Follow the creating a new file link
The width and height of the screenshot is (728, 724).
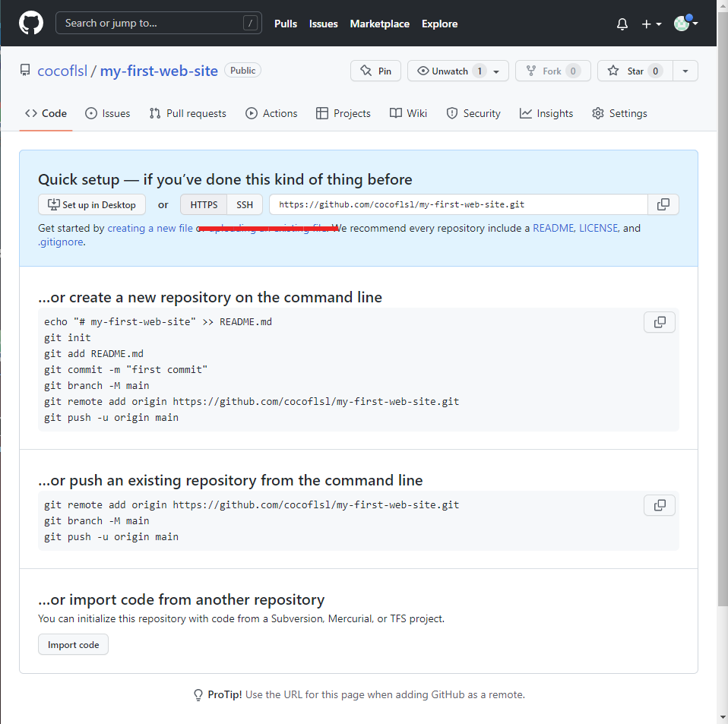(x=150, y=229)
